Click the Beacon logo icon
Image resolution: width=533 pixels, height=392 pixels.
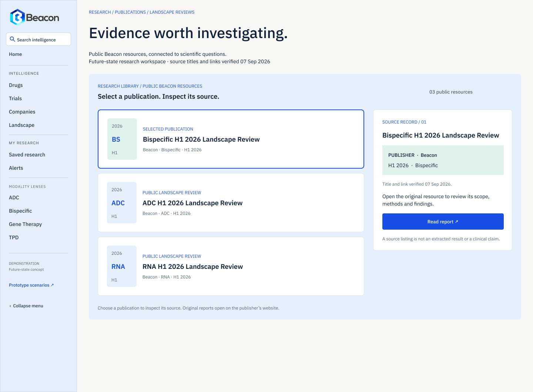pos(17,17)
